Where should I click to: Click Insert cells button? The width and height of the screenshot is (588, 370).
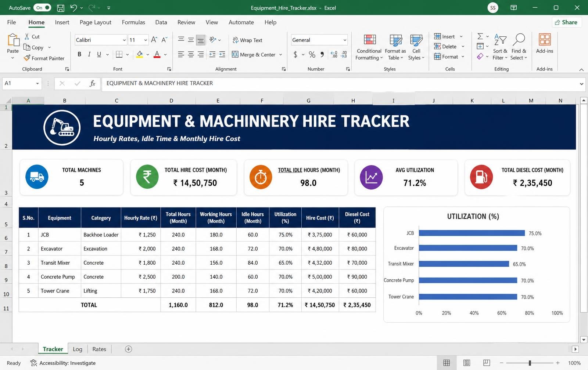click(444, 36)
